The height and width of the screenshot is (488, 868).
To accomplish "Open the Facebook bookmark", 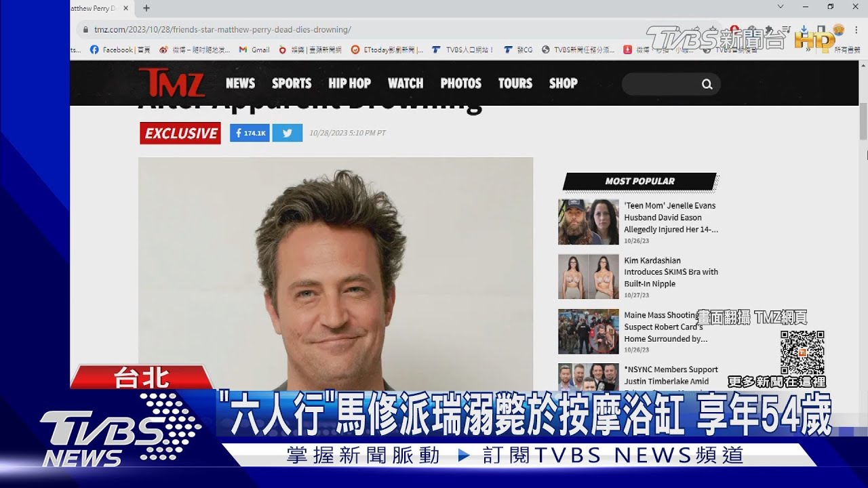I will 120,49.
